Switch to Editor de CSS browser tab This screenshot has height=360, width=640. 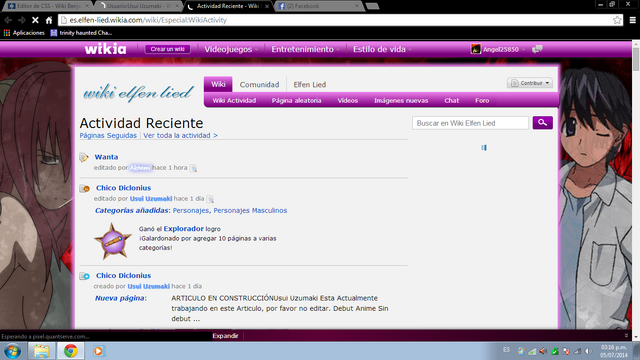point(48,6)
